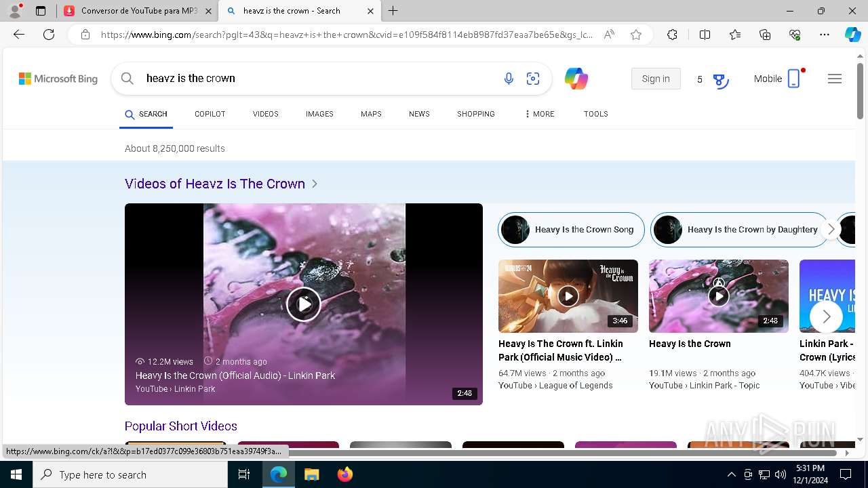Viewport: 868px width, 488px height.
Task: Switch to the IMAGES tab
Action: coord(319,114)
